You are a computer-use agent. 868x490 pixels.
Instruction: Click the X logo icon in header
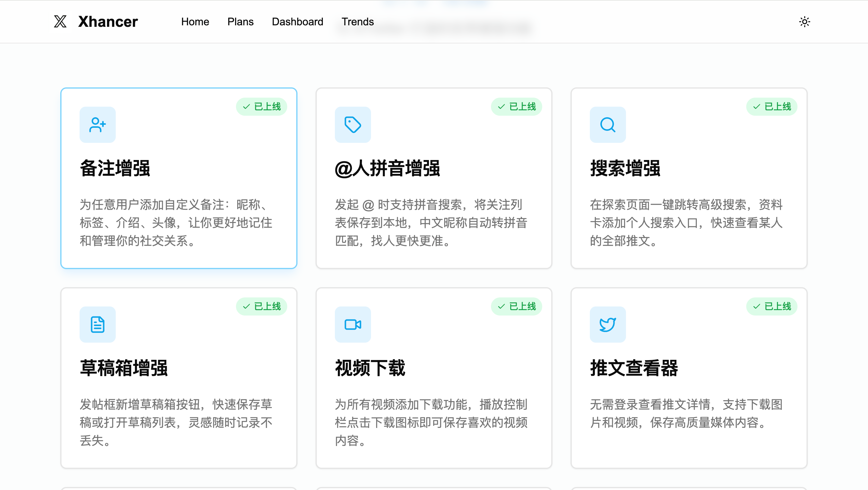coord(60,22)
